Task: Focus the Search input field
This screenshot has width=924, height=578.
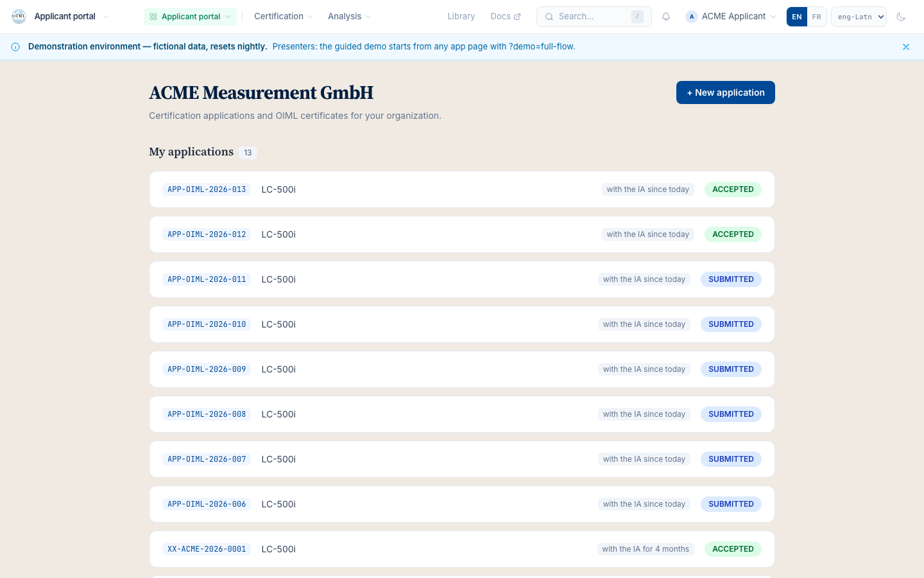Action: coord(594,17)
